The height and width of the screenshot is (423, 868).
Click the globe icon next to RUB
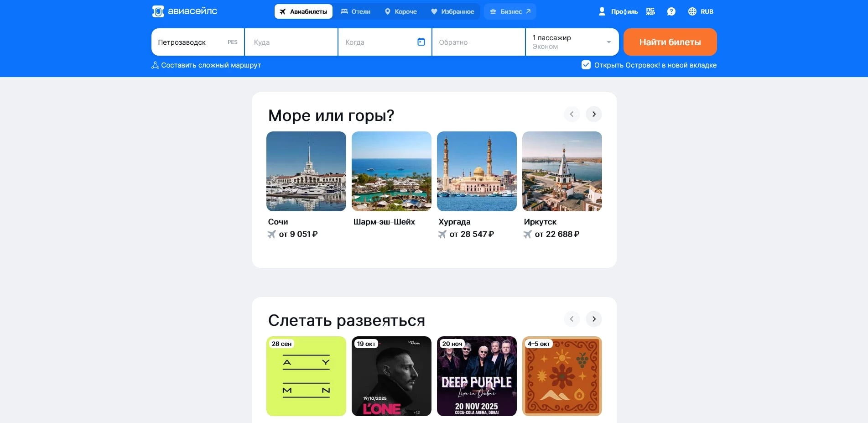tap(691, 11)
